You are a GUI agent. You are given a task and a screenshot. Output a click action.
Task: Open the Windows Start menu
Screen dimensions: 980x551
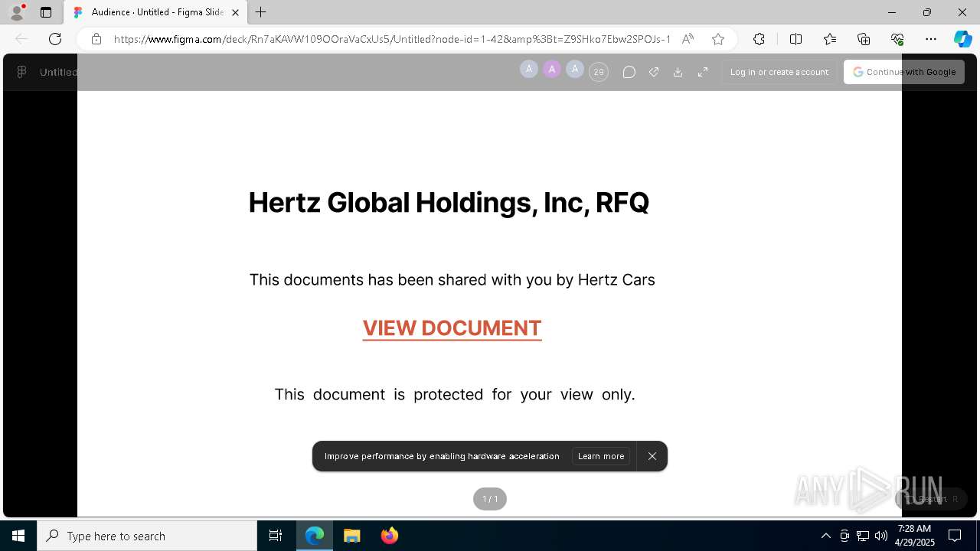tap(18, 536)
